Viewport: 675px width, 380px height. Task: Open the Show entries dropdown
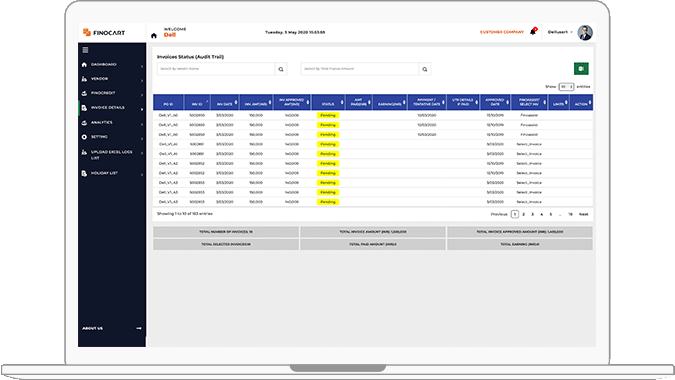pyautogui.click(x=566, y=87)
